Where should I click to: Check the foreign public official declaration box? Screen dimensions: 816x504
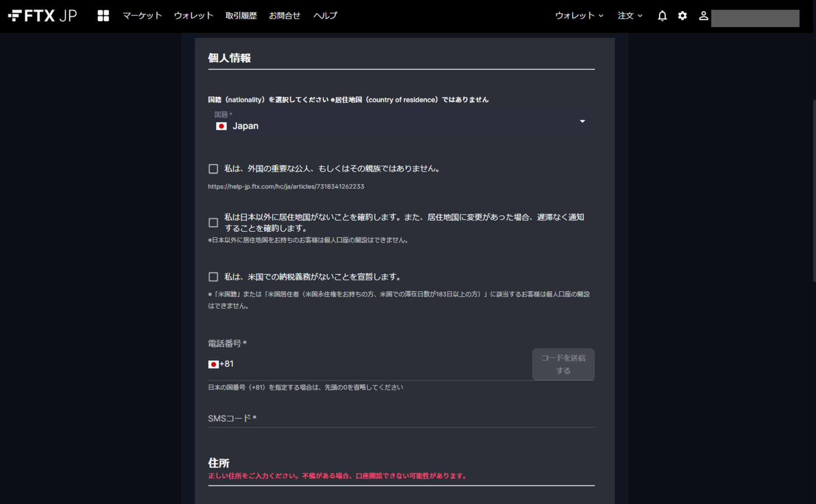pyautogui.click(x=213, y=169)
